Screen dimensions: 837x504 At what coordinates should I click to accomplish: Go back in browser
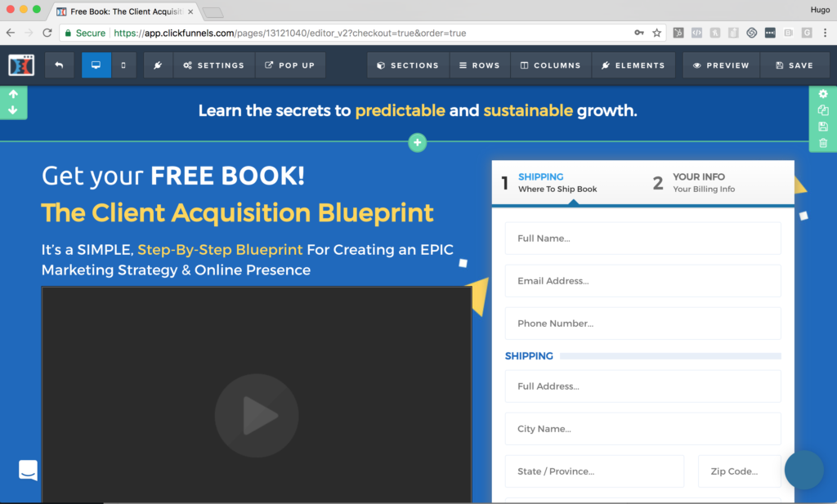[x=11, y=33]
